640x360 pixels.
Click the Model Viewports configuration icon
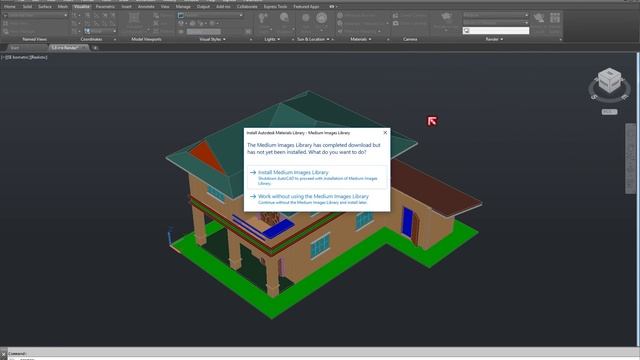(134, 18)
